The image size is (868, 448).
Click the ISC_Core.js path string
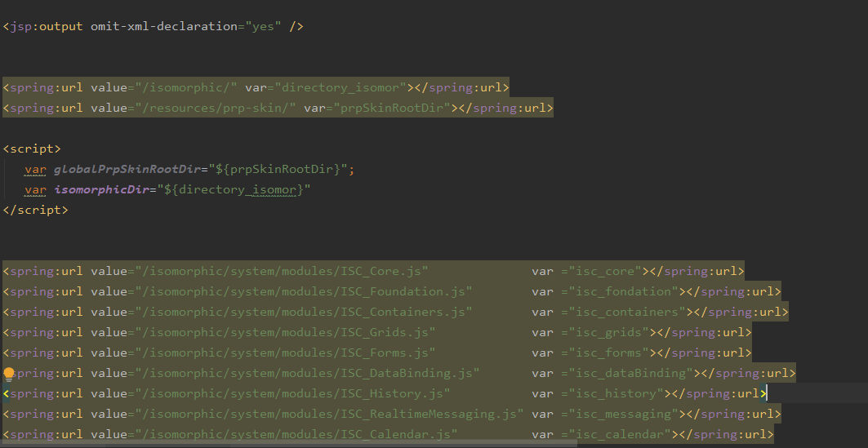pos(282,271)
